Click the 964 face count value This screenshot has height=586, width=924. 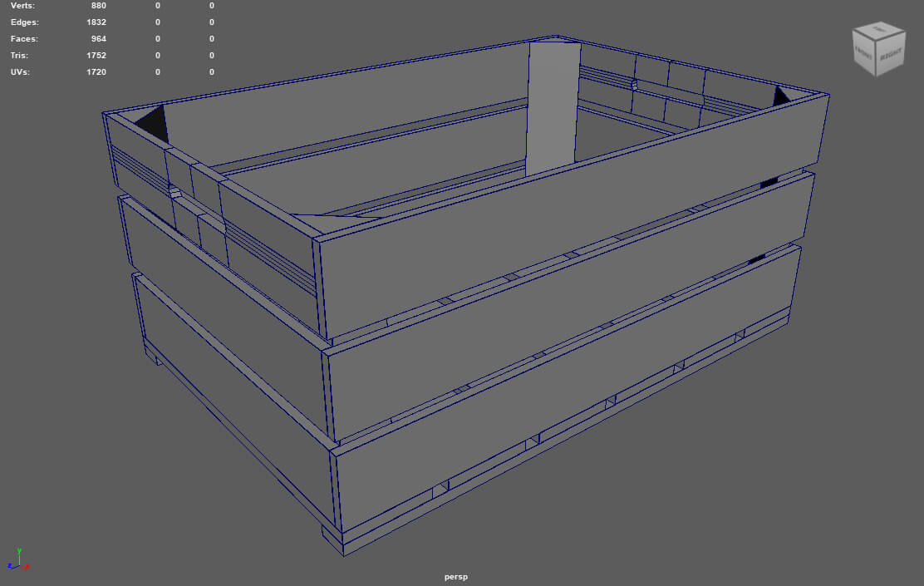click(98, 38)
